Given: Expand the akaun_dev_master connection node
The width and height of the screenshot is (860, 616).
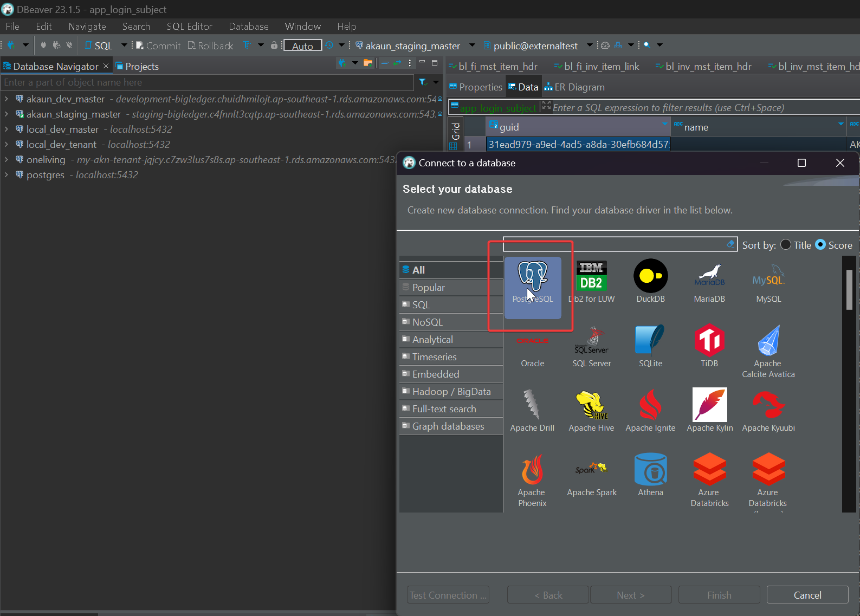Looking at the screenshot, I should pyautogui.click(x=7, y=99).
